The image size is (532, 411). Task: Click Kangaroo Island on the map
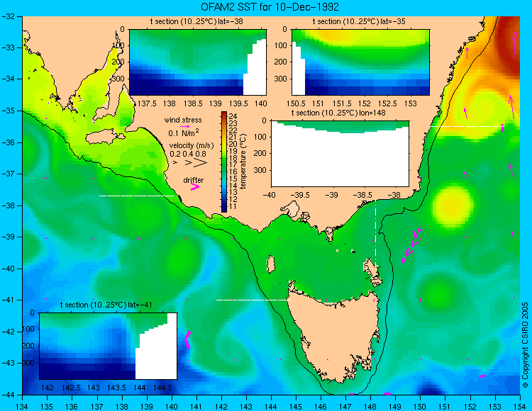105,138
